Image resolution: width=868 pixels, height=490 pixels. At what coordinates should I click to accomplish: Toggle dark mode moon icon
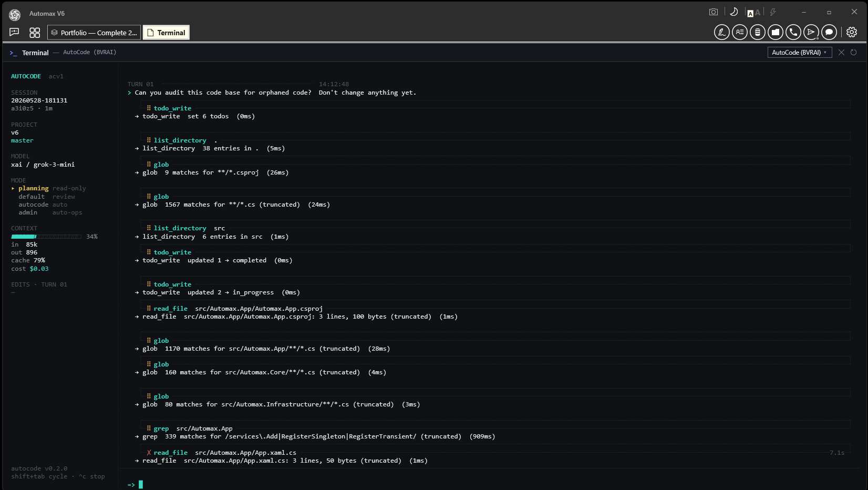point(734,12)
